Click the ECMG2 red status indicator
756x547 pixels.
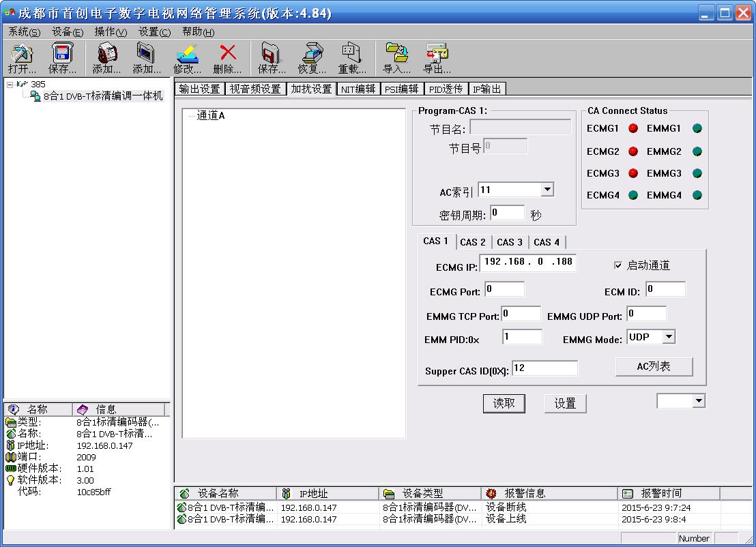[x=633, y=151]
